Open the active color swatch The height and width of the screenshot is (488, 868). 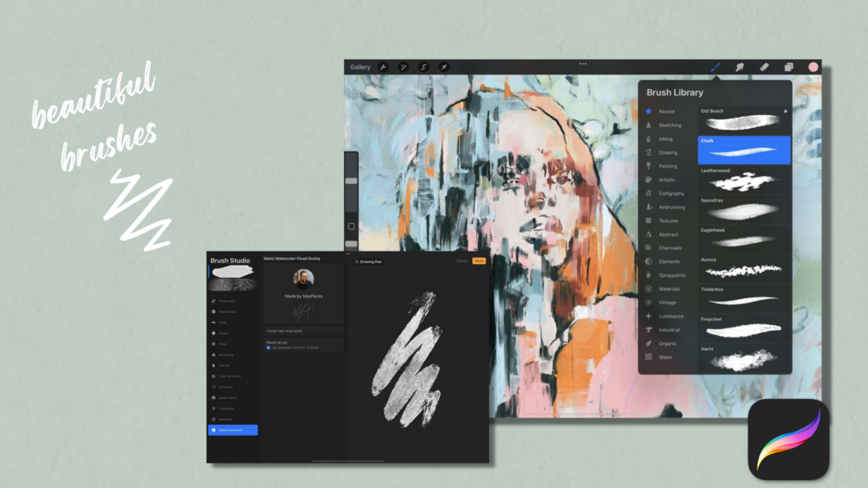(815, 67)
